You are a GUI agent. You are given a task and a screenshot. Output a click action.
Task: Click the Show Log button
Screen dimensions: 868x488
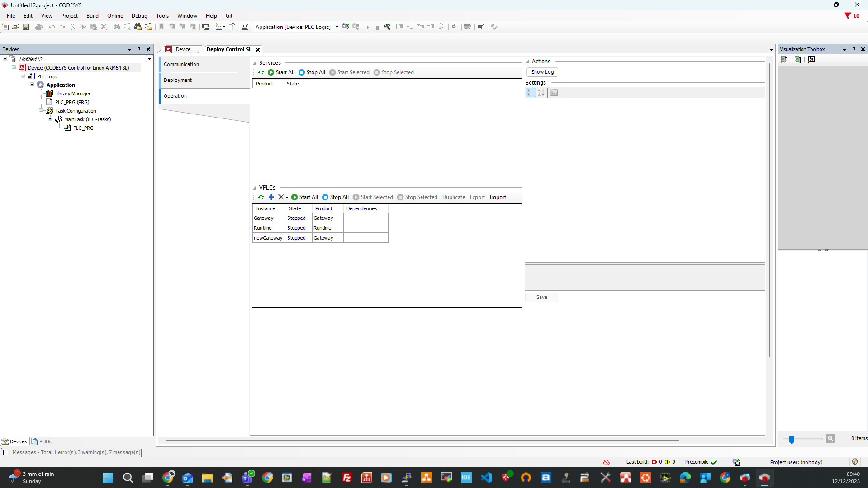pos(542,72)
